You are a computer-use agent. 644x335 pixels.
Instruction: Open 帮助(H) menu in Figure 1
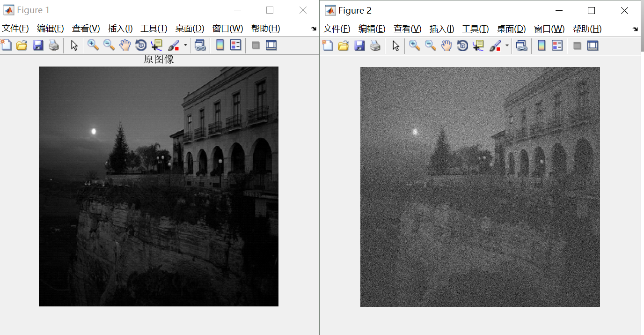pyautogui.click(x=265, y=29)
